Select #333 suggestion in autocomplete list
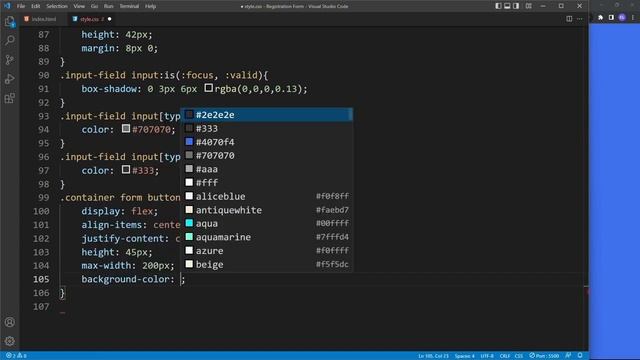Image resolution: width=640 pixels, height=360 pixels. click(267, 129)
